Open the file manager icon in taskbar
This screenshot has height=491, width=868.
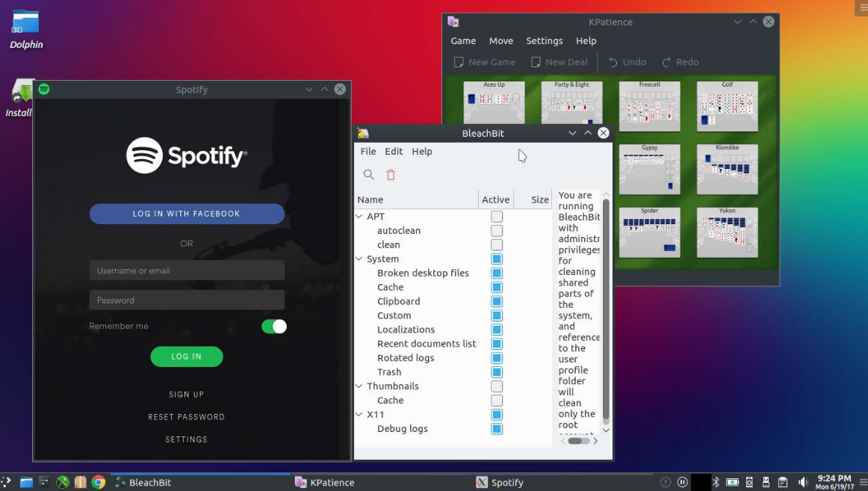click(x=26, y=482)
